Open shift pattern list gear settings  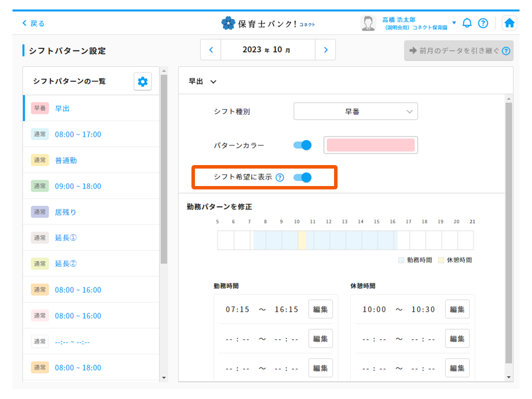[143, 81]
